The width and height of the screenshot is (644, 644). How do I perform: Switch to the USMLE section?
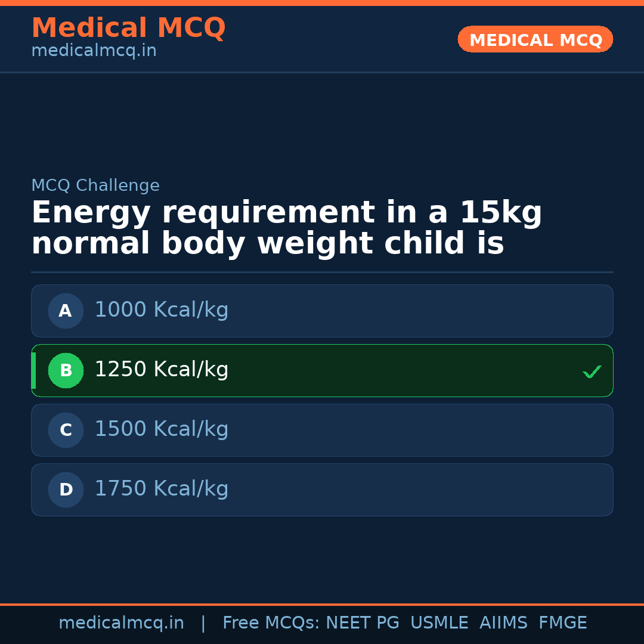click(x=439, y=623)
